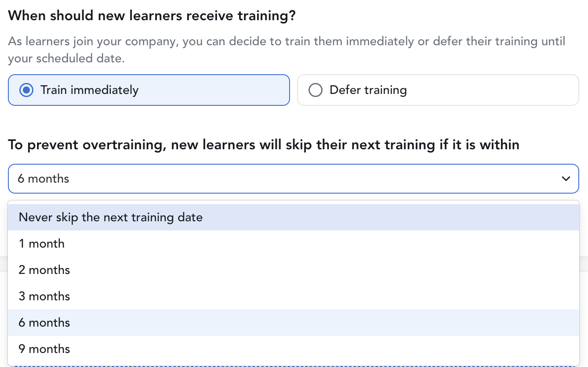The height and width of the screenshot is (367, 588).
Task: Click the "To prevent overtraining" field label
Action: tap(264, 145)
